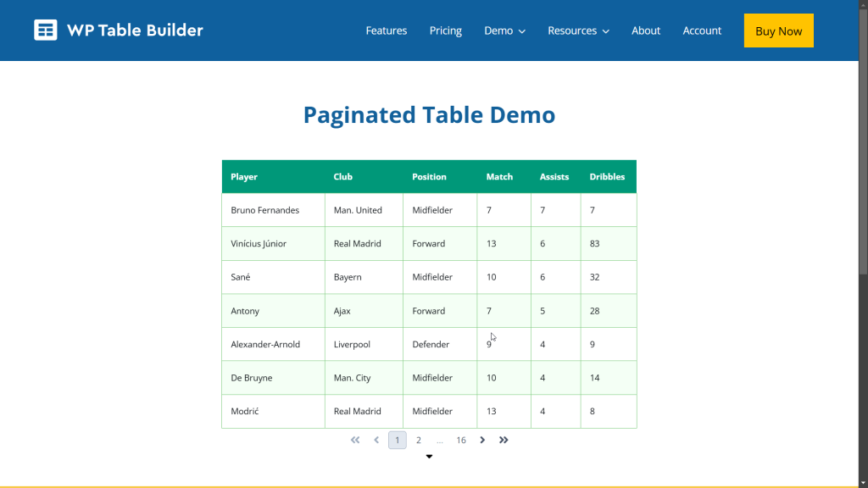Open the Pricing link in the header

point(445,30)
